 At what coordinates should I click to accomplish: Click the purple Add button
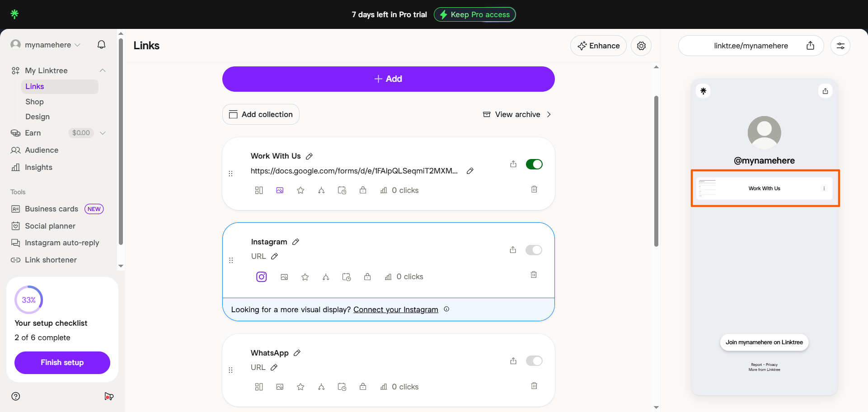pyautogui.click(x=388, y=79)
